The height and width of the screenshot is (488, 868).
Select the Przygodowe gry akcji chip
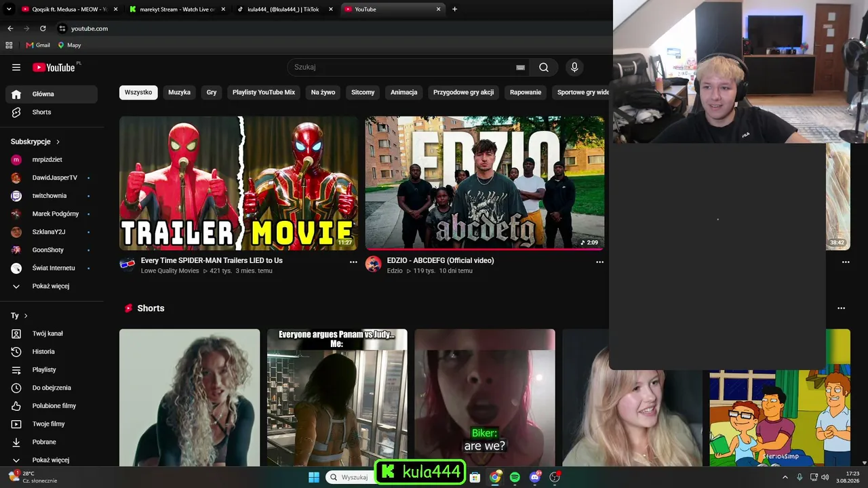point(464,92)
